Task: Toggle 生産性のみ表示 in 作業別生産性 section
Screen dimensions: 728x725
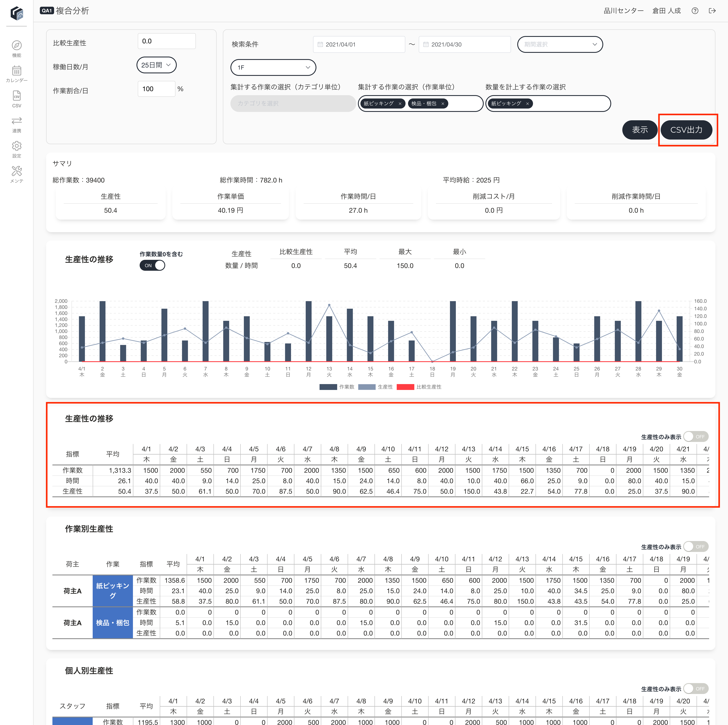Action: pos(696,546)
